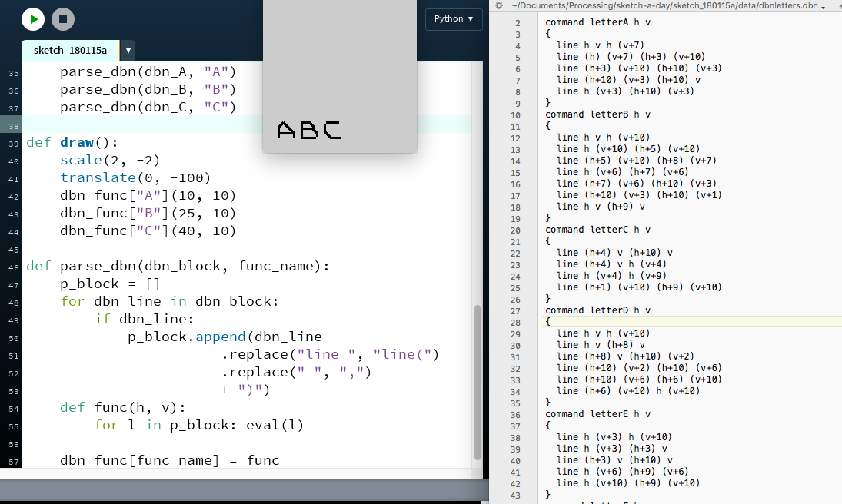Click the ABC sketch output window
The width and height of the screenshot is (842, 504).
point(339,77)
